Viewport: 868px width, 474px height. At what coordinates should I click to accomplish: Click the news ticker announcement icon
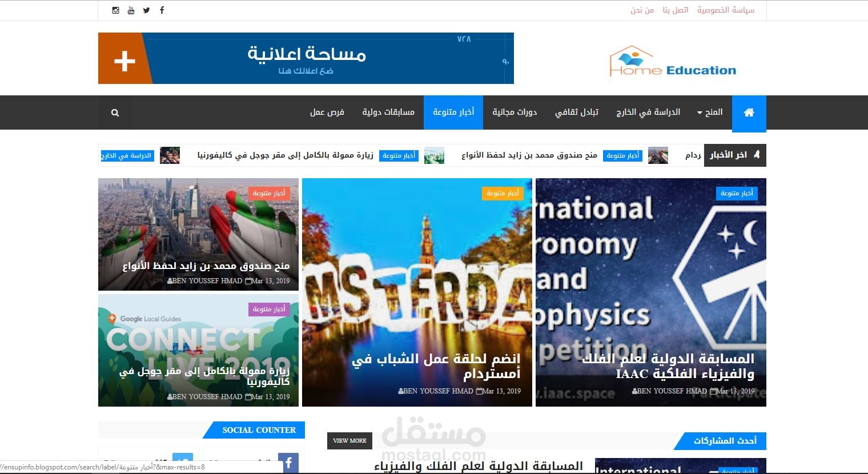point(757,154)
